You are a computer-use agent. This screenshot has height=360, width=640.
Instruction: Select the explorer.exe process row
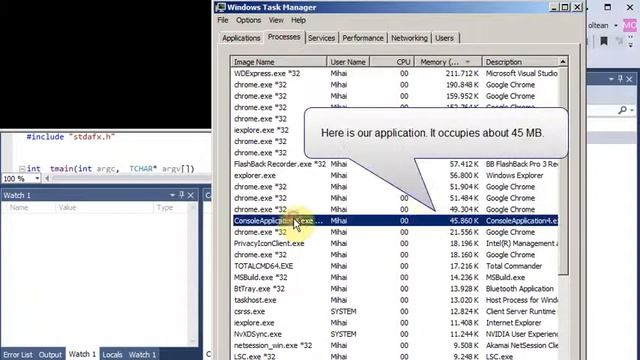click(x=395, y=176)
